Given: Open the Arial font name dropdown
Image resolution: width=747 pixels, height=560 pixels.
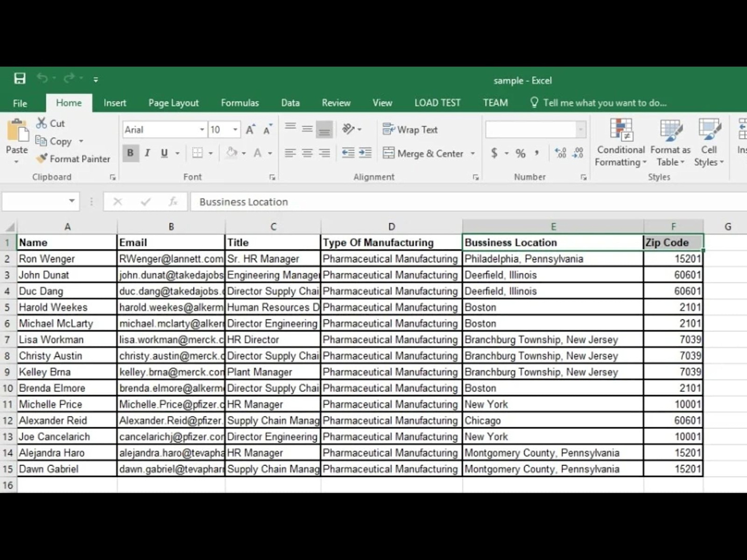Looking at the screenshot, I should 202,130.
